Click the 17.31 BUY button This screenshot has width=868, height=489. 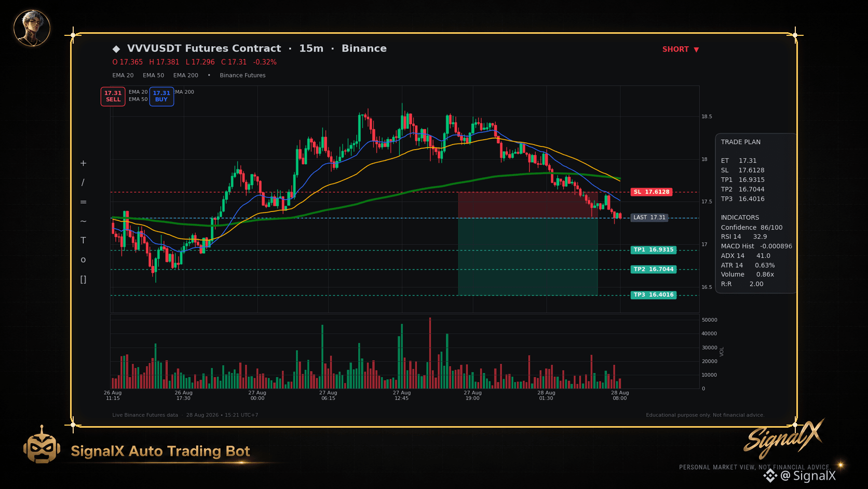[161, 97]
